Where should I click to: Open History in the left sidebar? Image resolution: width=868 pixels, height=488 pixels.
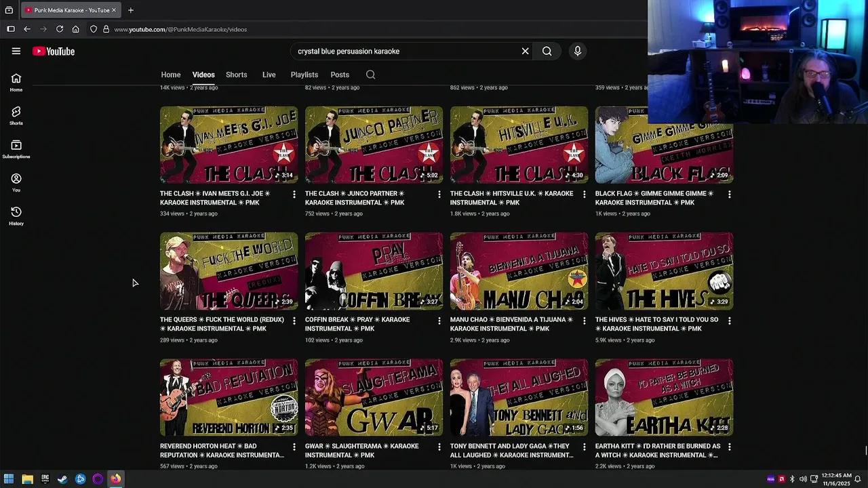16,216
